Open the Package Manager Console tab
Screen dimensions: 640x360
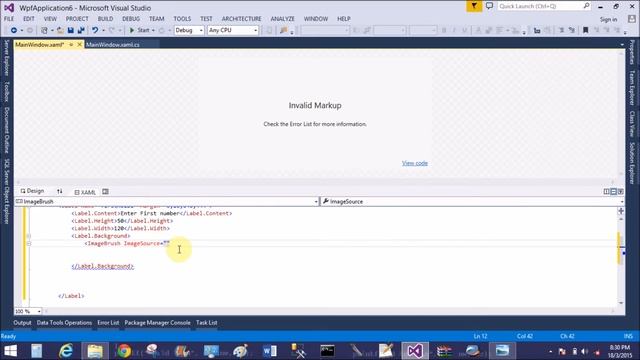(158, 322)
